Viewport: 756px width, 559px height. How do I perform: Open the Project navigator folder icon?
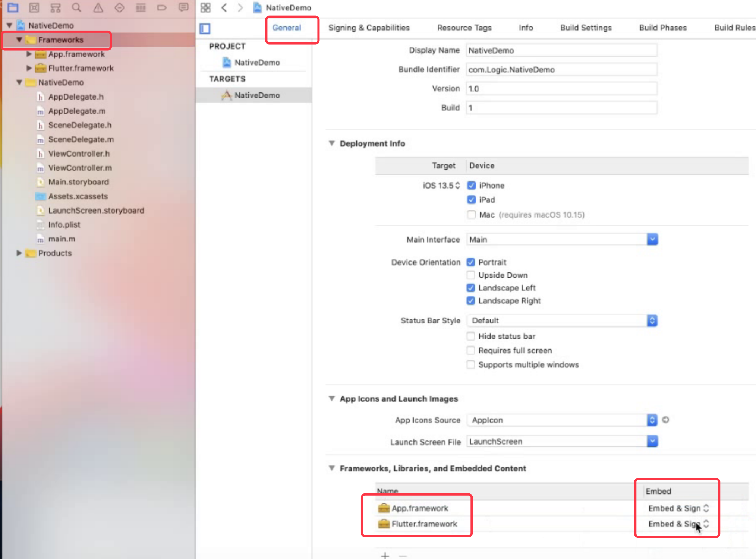13,7
